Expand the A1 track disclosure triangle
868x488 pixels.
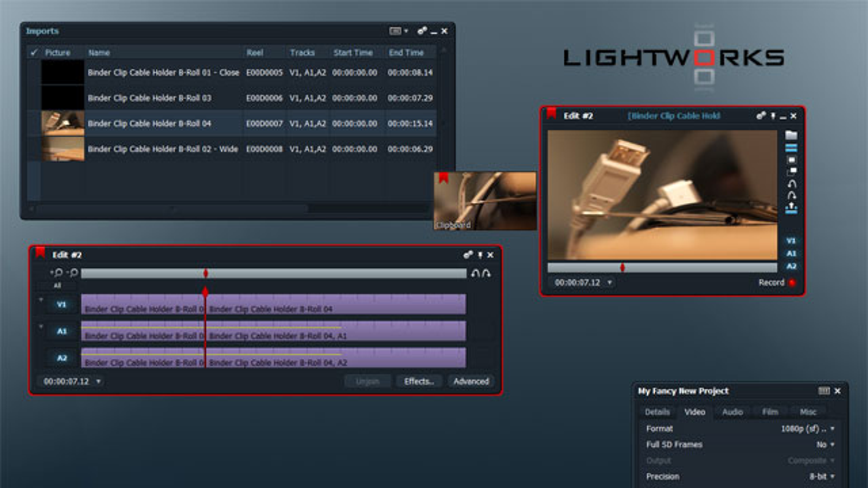click(x=41, y=326)
